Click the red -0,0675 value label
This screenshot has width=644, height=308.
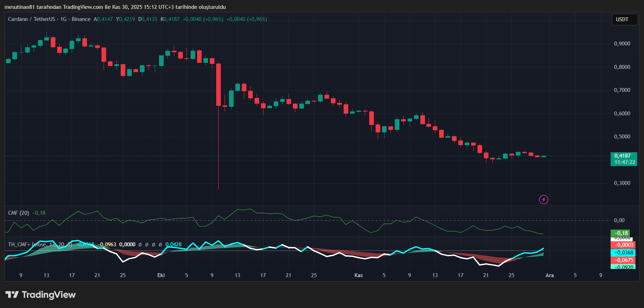pyautogui.click(x=623, y=260)
